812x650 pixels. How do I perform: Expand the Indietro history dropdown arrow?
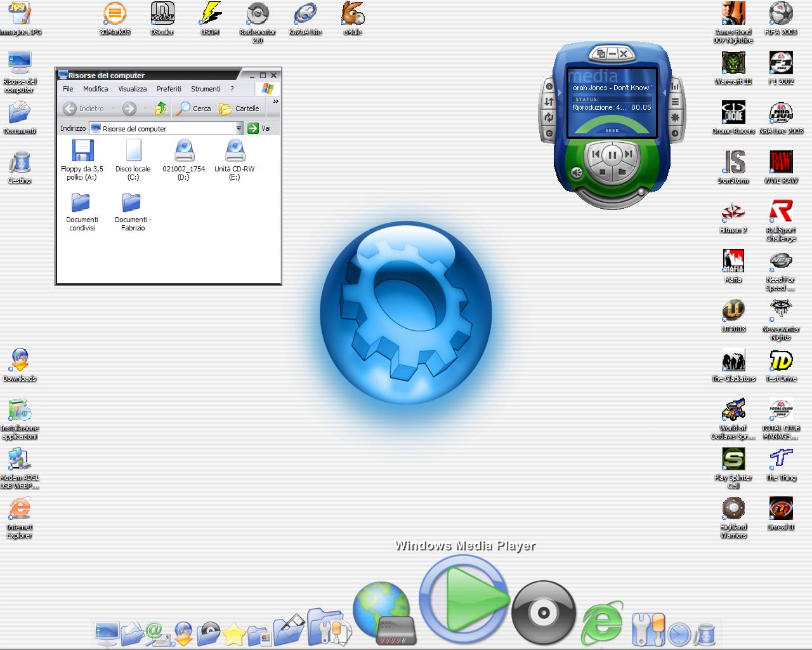(113, 109)
